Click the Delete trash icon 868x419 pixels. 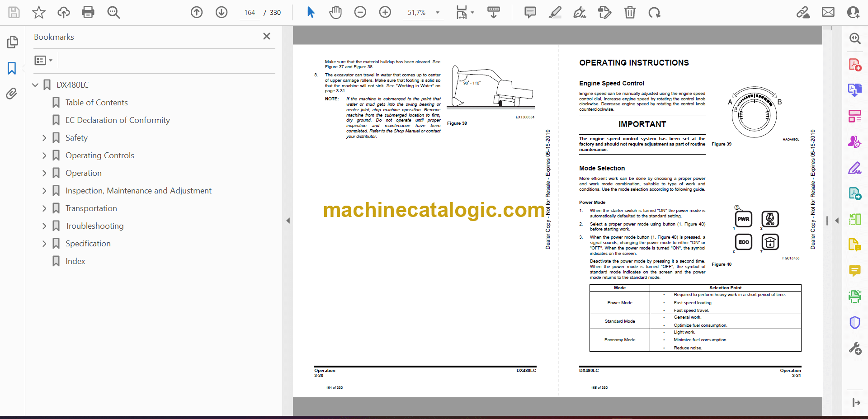(x=629, y=12)
